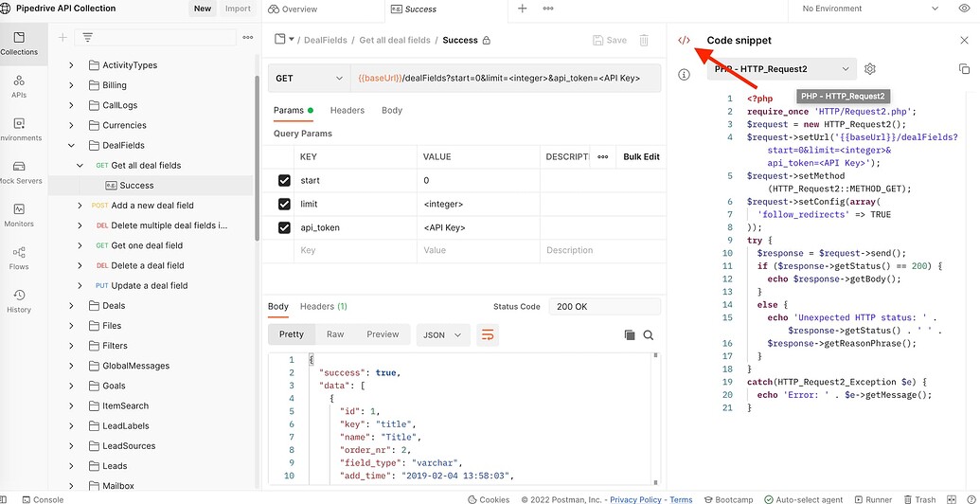Open the Console from the status bar
The width and height of the screenshot is (980, 504).
point(44,499)
